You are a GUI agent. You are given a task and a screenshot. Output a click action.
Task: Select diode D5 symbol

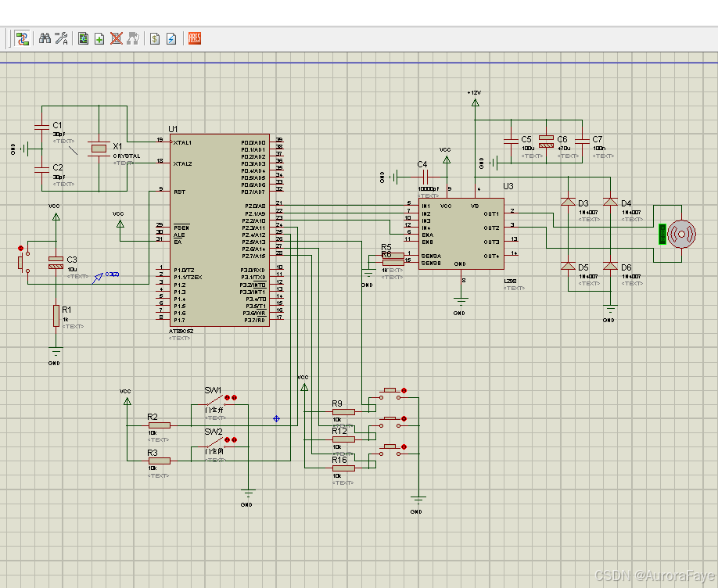tap(569, 266)
